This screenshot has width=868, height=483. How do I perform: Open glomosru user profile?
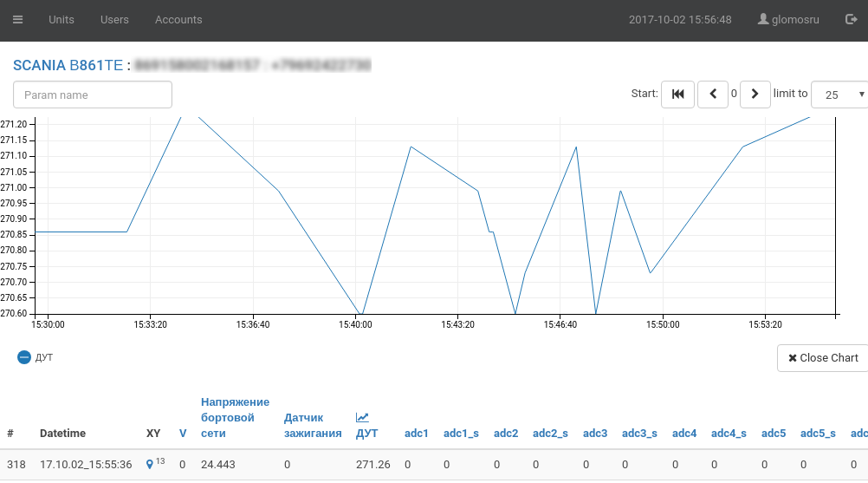788,19
